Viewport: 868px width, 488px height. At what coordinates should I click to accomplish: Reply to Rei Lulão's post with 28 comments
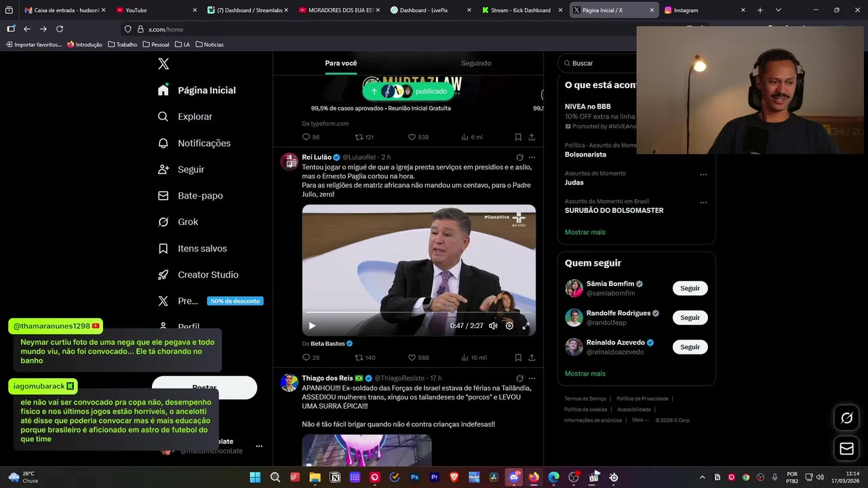point(311,357)
